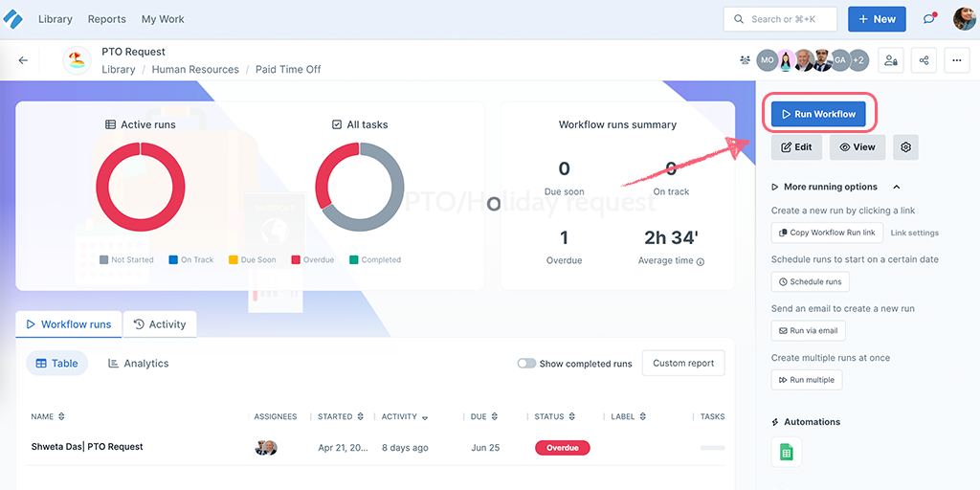The height and width of the screenshot is (490, 980).
Task: Click the Not Started legend swatch
Action: pos(103,259)
